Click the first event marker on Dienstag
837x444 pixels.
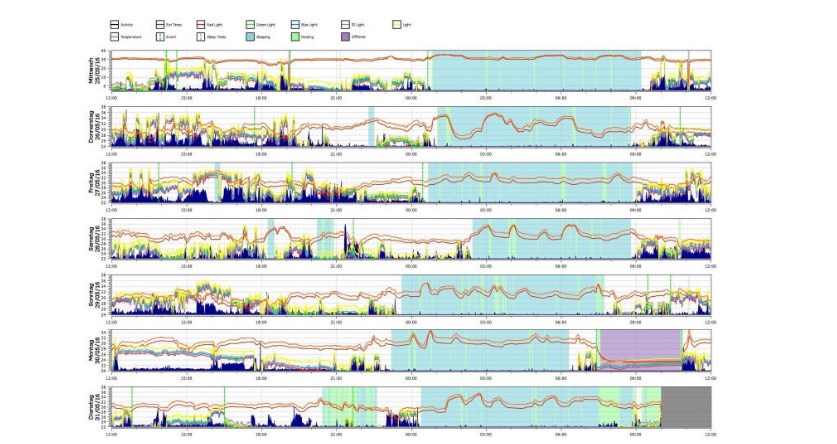pyautogui.click(x=132, y=407)
